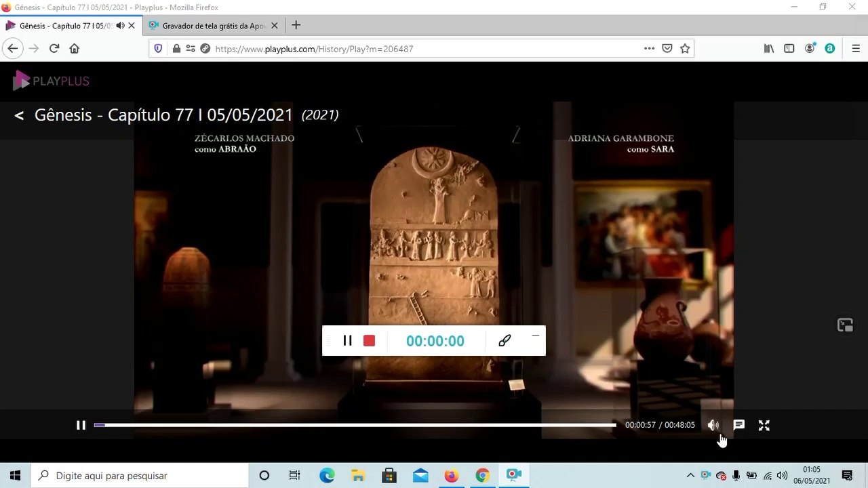The image size is (868, 488).
Task: Switch to the Gravador de tela grátis tab
Action: (213, 26)
